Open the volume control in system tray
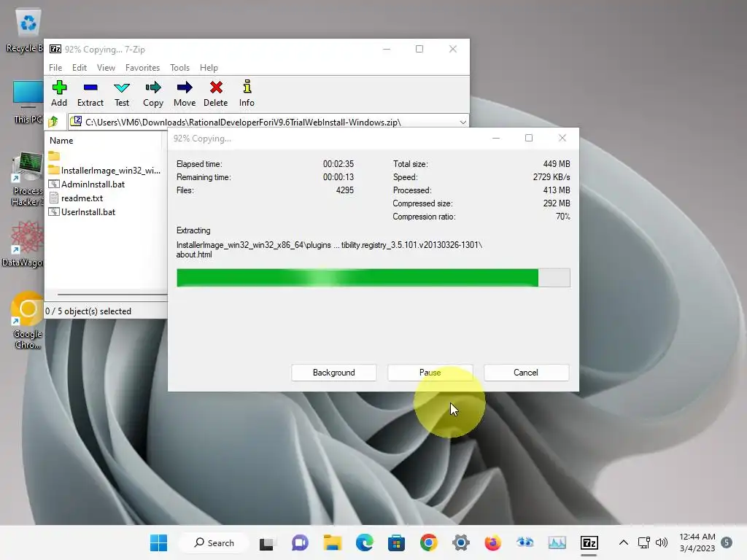This screenshot has height=560, width=747. click(x=661, y=542)
